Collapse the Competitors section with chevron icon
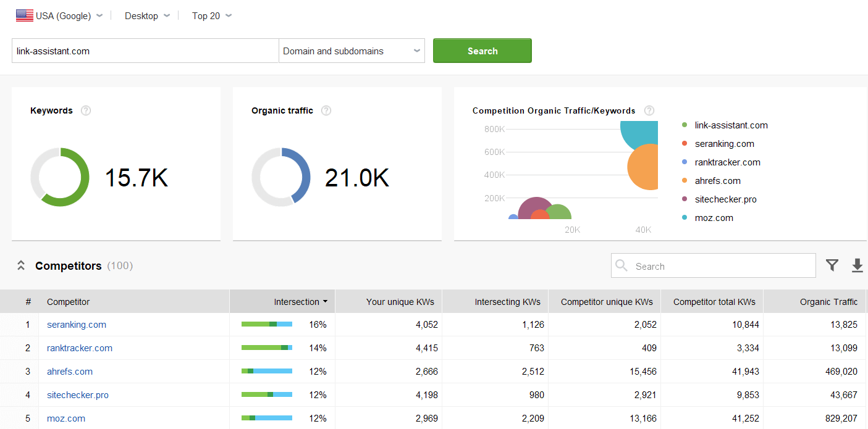Screen dimensions: 868x429 [21, 266]
